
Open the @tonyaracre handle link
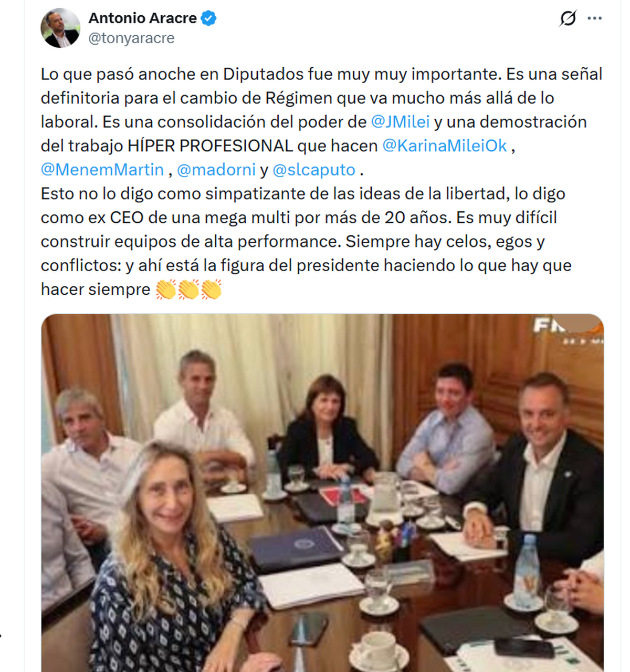click(131, 38)
